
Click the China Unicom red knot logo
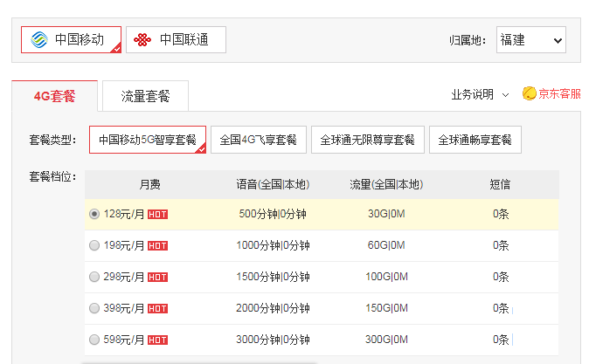pyautogui.click(x=142, y=39)
